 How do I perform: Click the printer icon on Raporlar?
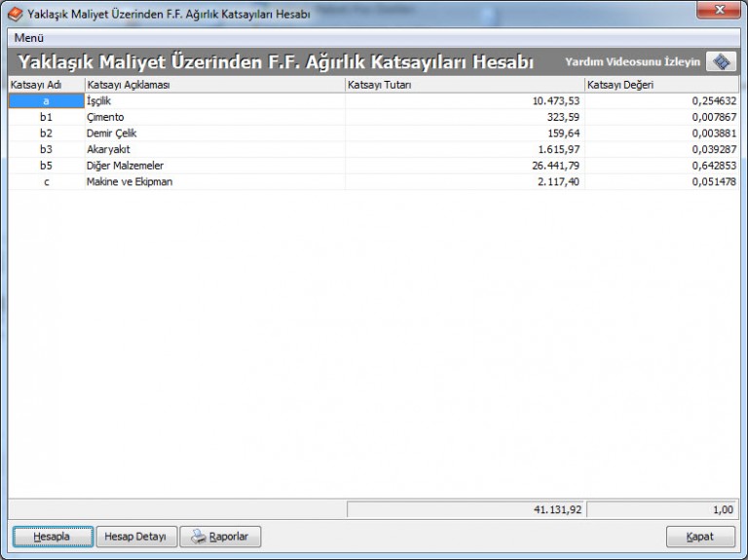coord(199,537)
